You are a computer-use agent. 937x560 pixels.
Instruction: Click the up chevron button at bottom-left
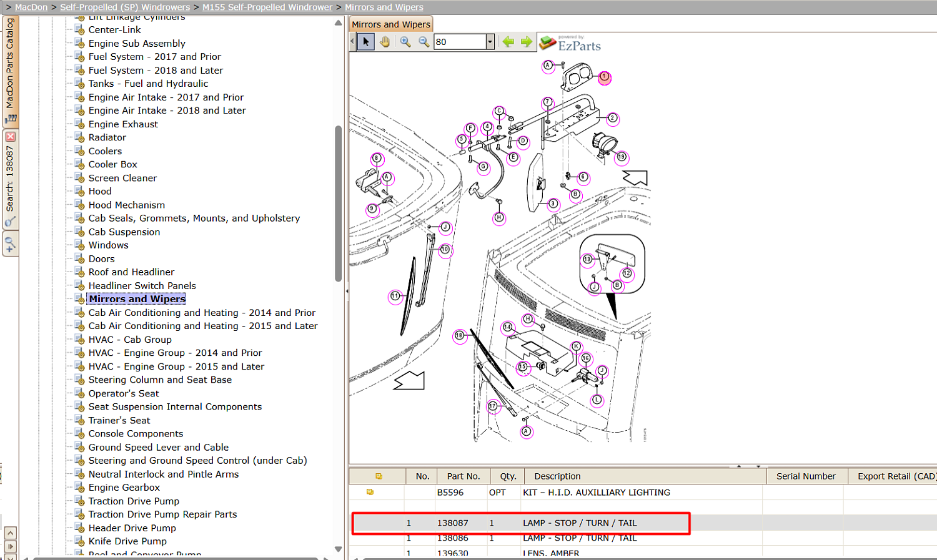click(x=10, y=533)
